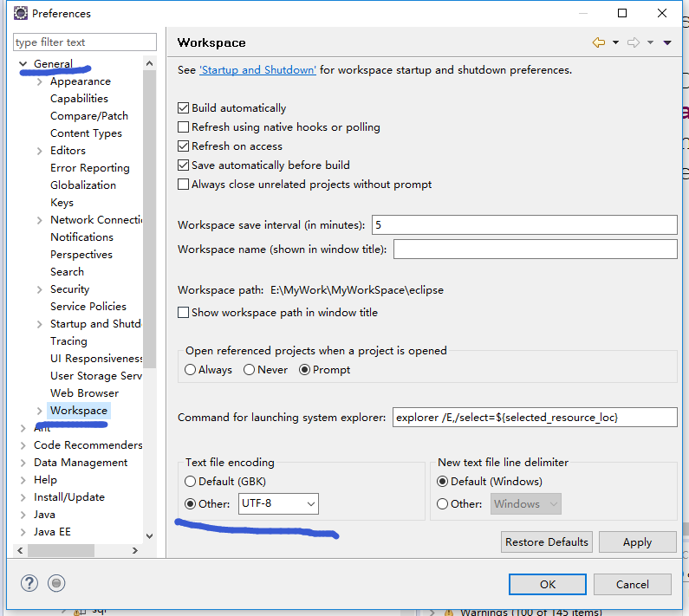Screen dimensions: 689x616
Task: Click the Eclipse icon in the title bar
Action: 20,13
